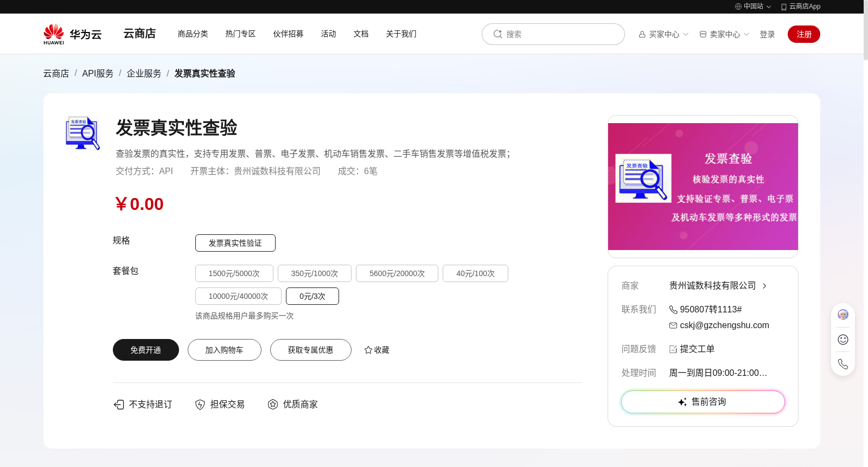Click the quality merchant badge icon
The image size is (868, 467).
pyautogui.click(x=273, y=405)
